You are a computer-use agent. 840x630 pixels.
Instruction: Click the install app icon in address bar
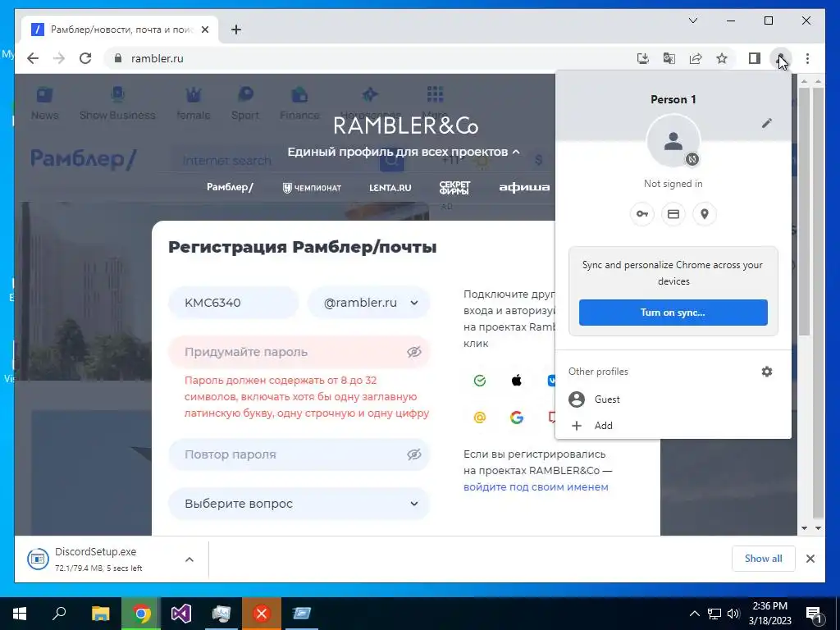click(x=643, y=58)
